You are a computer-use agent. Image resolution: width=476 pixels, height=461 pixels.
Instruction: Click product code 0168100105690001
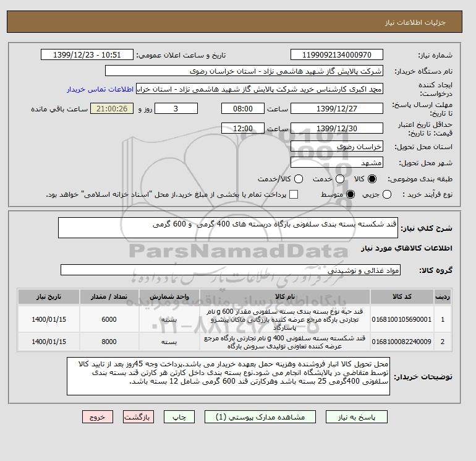tap(402, 319)
